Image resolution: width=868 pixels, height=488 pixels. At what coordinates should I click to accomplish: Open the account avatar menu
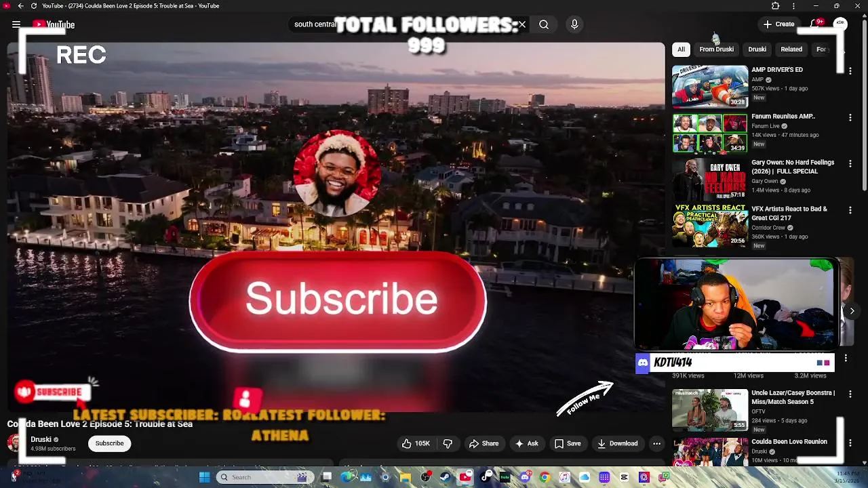840,24
